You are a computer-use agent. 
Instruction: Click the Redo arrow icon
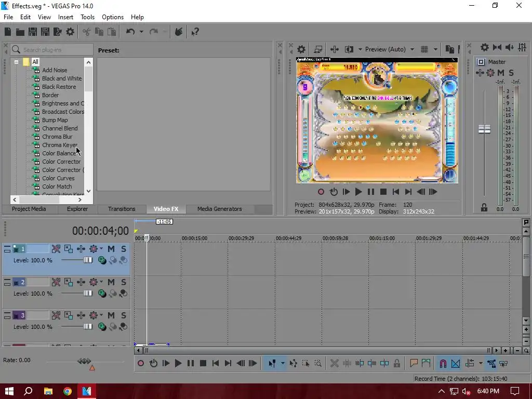(x=154, y=32)
